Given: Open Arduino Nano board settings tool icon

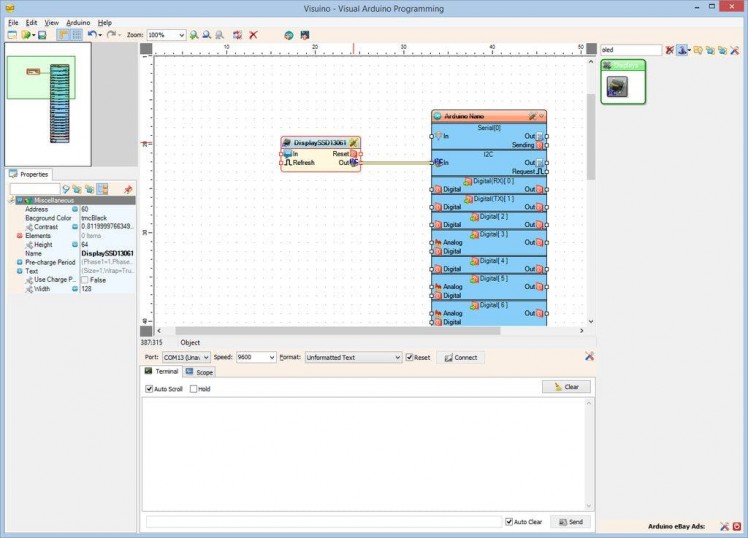Looking at the screenshot, I should point(533,116).
